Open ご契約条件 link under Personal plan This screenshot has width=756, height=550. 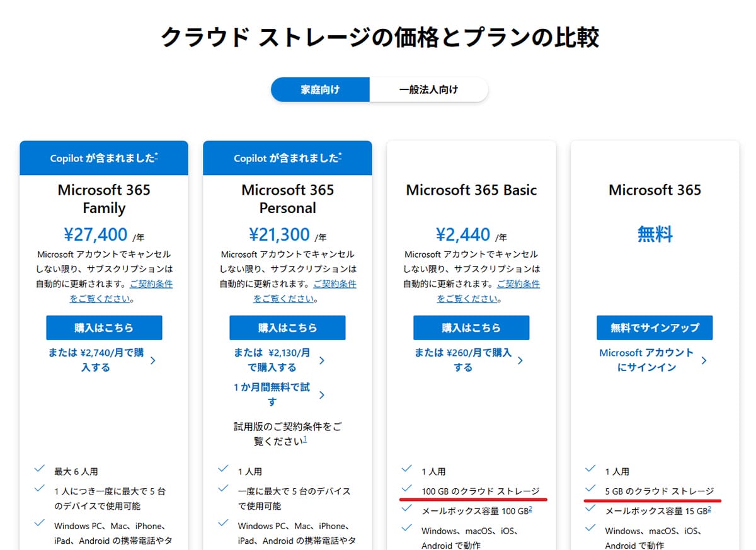click(x=335, y=284)
